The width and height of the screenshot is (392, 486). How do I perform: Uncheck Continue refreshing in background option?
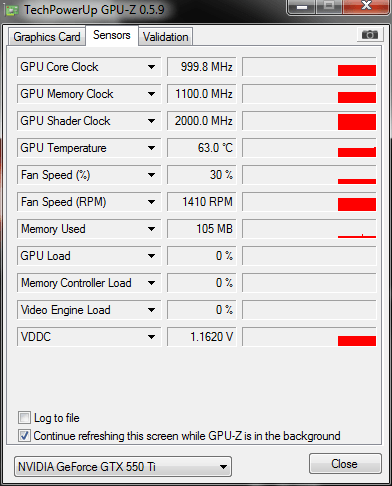(x=24, y=436)
